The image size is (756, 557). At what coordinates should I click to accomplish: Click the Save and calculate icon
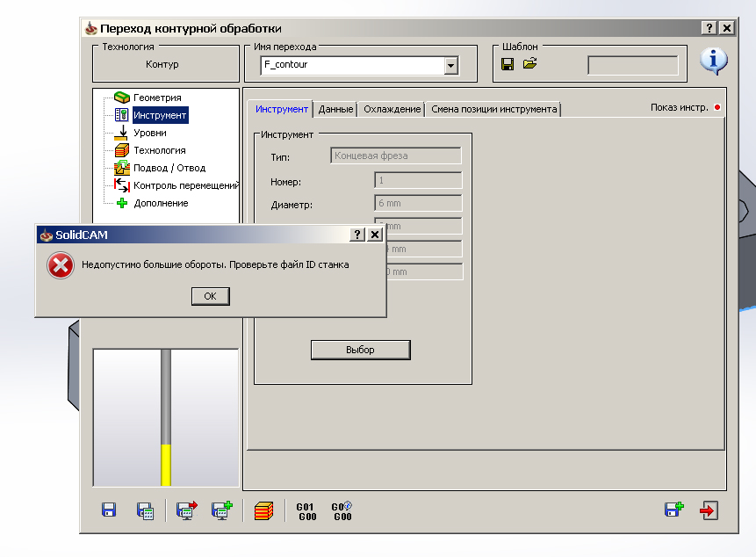pyautogui.click(x=145, y=510)
